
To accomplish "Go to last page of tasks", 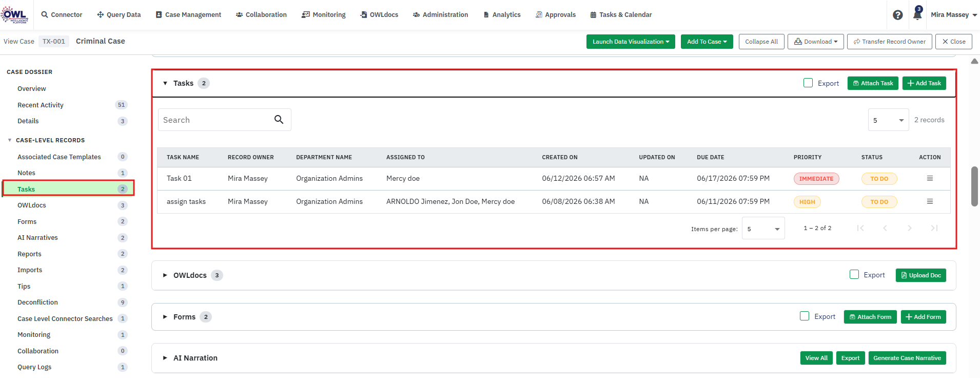I will [934, 228].
